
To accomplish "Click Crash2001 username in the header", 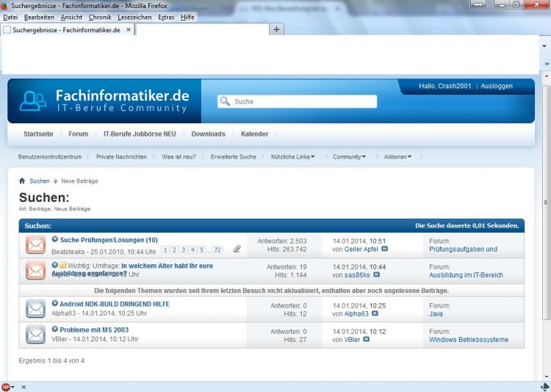I will point(455,86).
